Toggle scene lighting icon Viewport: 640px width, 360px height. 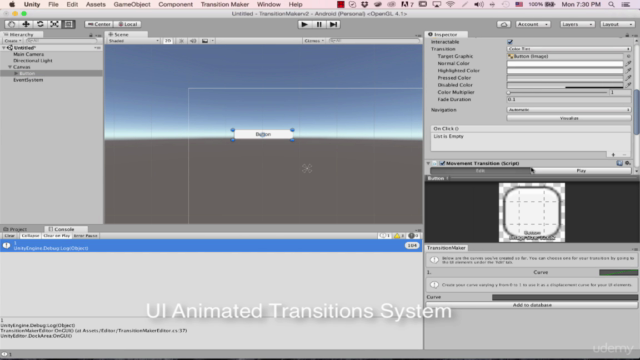pyautogui.click(x=181, y=41)
